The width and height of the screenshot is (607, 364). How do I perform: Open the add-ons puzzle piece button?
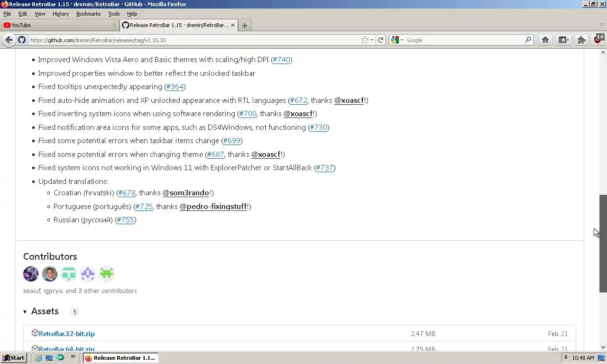[x=581, y=40]
